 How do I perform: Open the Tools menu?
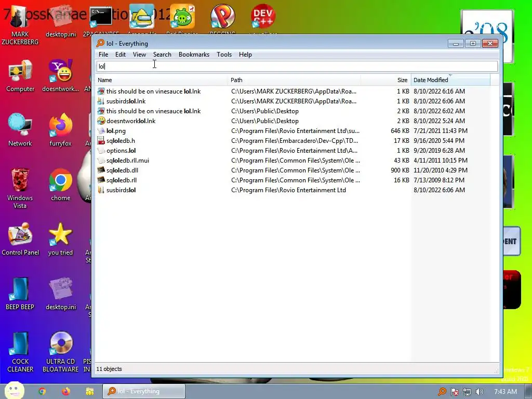[224, 55]
